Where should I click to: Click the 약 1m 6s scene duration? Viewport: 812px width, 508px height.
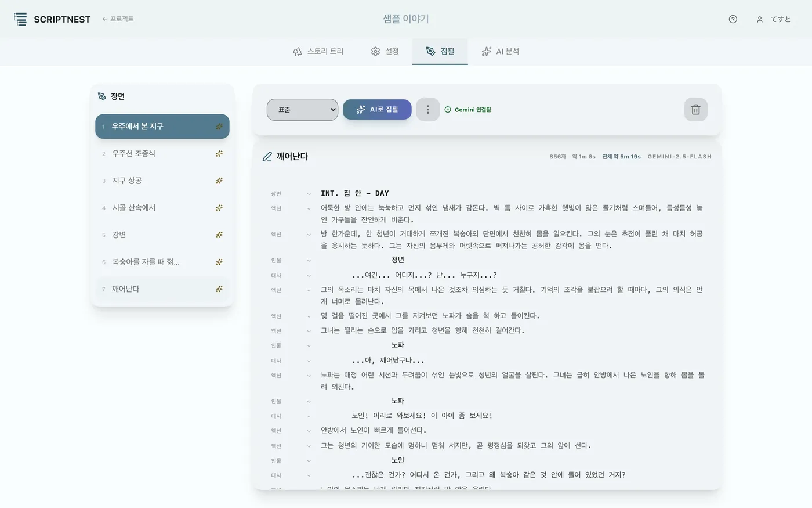click(x=584, y=157)
